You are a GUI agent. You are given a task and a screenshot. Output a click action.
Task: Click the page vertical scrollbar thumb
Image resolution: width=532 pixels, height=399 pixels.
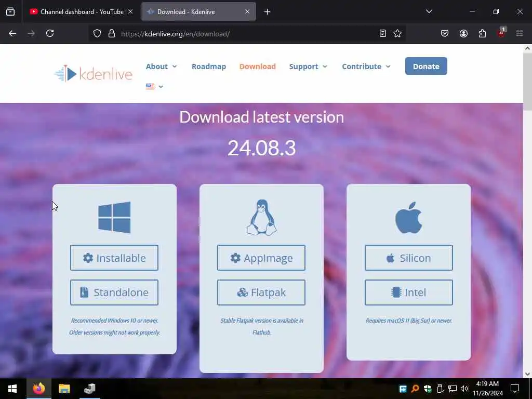click(x=528, y=82)
